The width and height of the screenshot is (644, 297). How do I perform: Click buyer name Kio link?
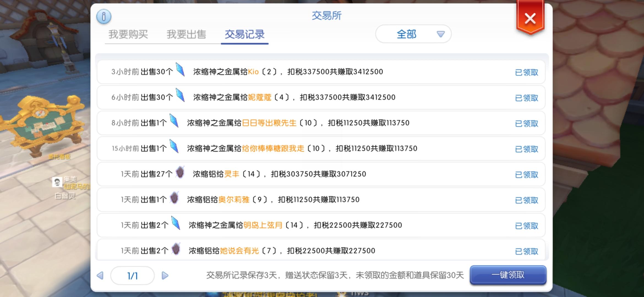point(253,72)
